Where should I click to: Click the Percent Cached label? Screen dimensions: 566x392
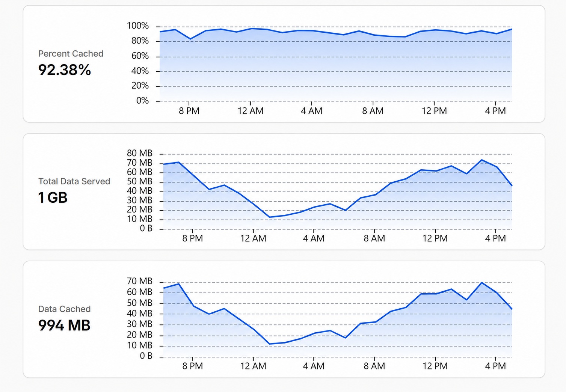pos(71,54)
